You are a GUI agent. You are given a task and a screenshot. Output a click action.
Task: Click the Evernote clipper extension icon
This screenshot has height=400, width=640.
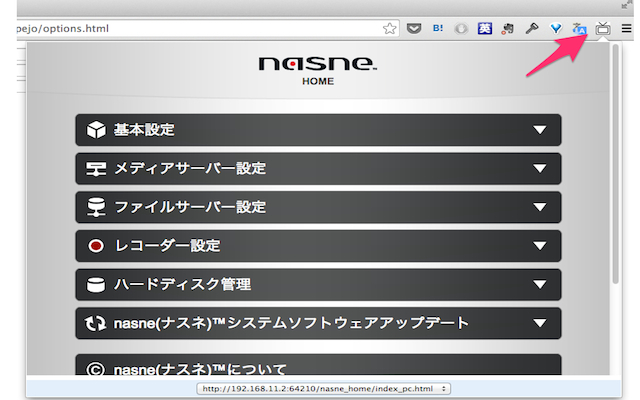(508, 29)
